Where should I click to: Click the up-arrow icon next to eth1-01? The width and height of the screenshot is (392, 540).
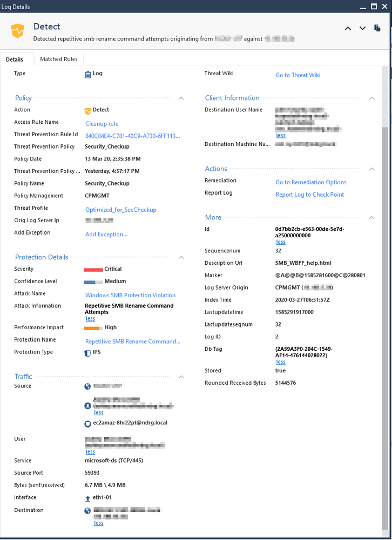click(87, 498)
